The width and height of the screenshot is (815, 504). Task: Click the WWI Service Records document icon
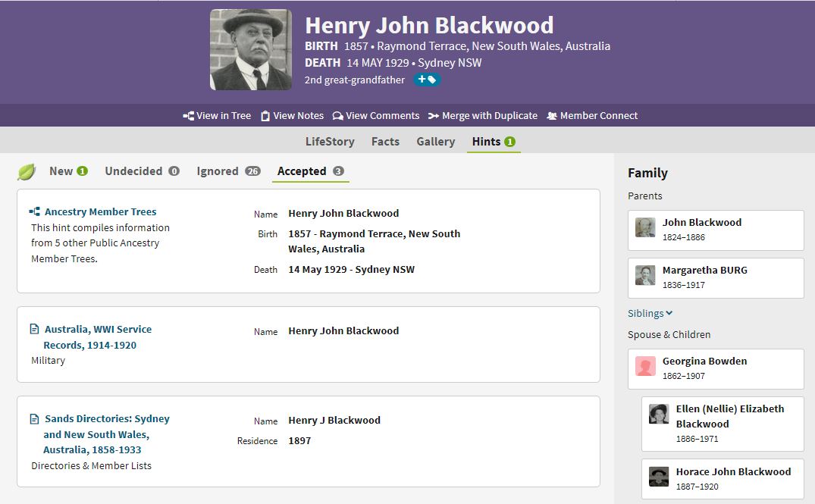click(34, 330)
